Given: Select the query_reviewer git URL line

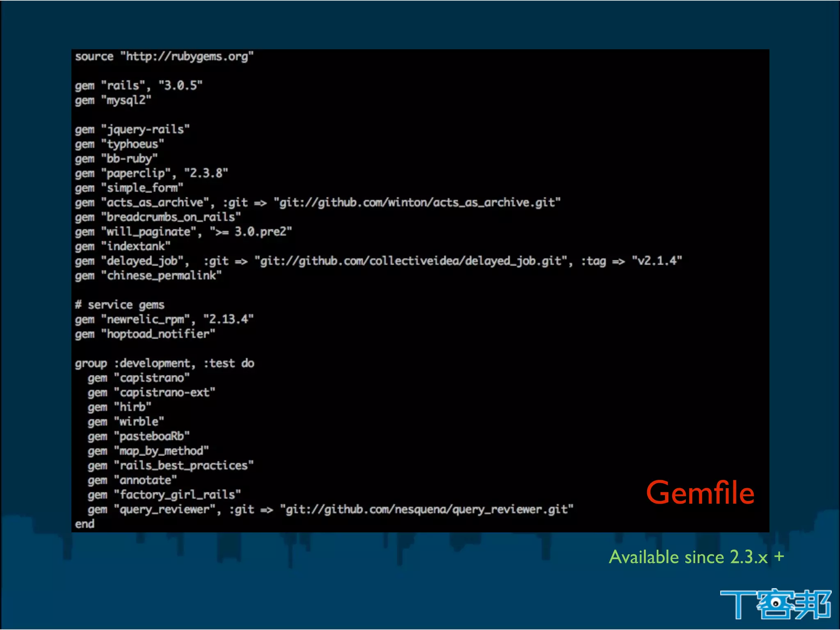Looking at the screenshot, I should click(x=331, y=510).
